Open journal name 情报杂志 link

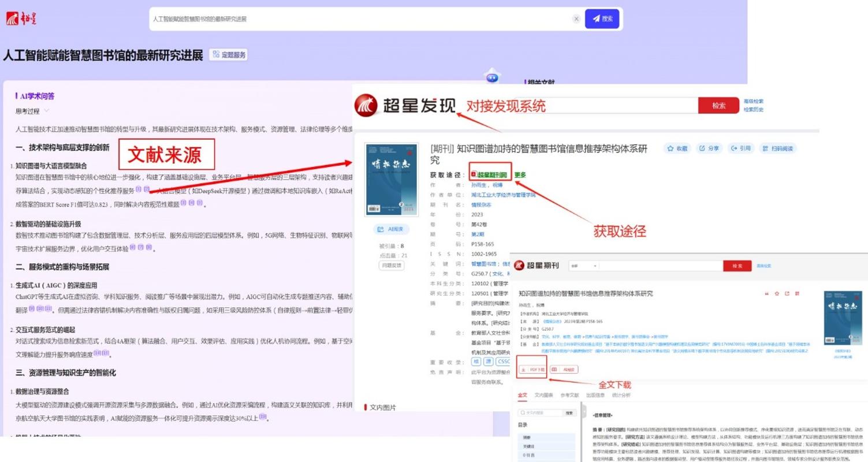(482, 205)
